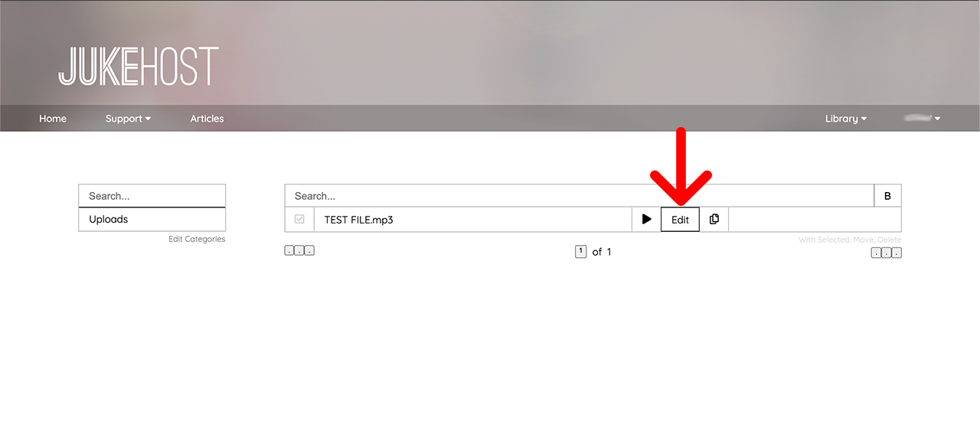The width and height of the screenshot is (980, 444).
Task: Focus the file list search field
Action: (x=580, y=196)
